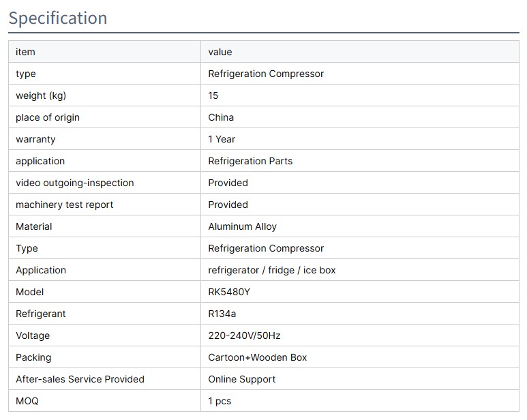Viewport: 527px width, 420px height.
Task: Click the 'place of origin' label
Action: [48, 117]
